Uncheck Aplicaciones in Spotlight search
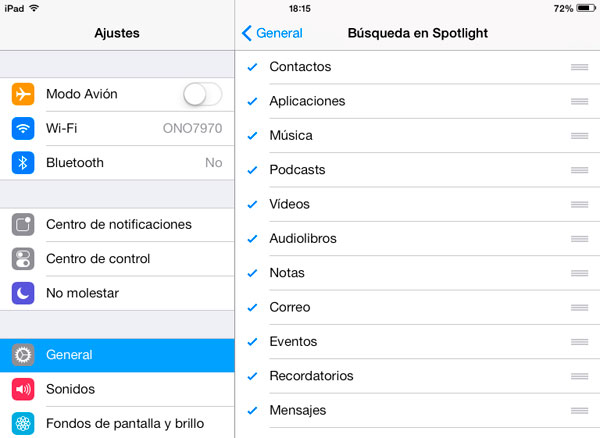 click(252, 101)
